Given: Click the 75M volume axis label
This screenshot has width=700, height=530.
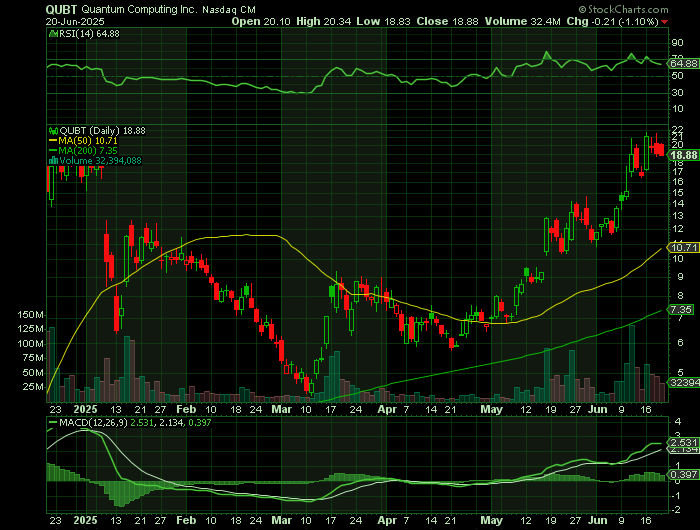Looking at the screenshot, I should tap(33, 358).
